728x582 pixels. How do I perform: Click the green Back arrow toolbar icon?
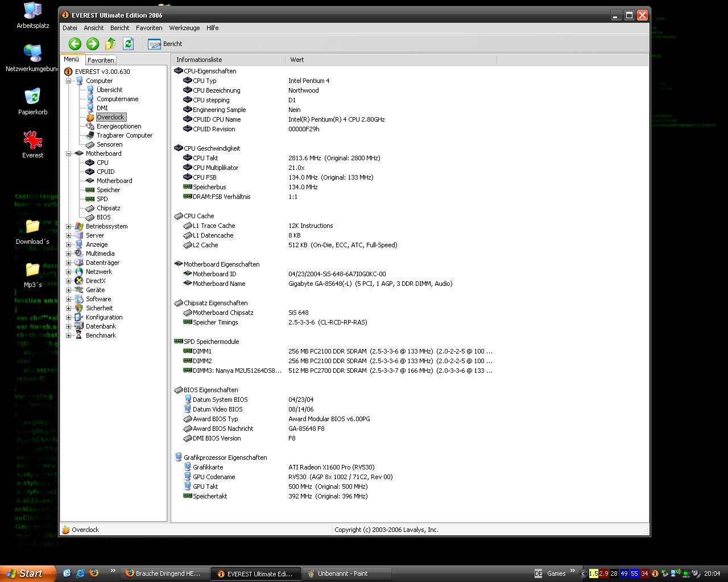point(75,44)
